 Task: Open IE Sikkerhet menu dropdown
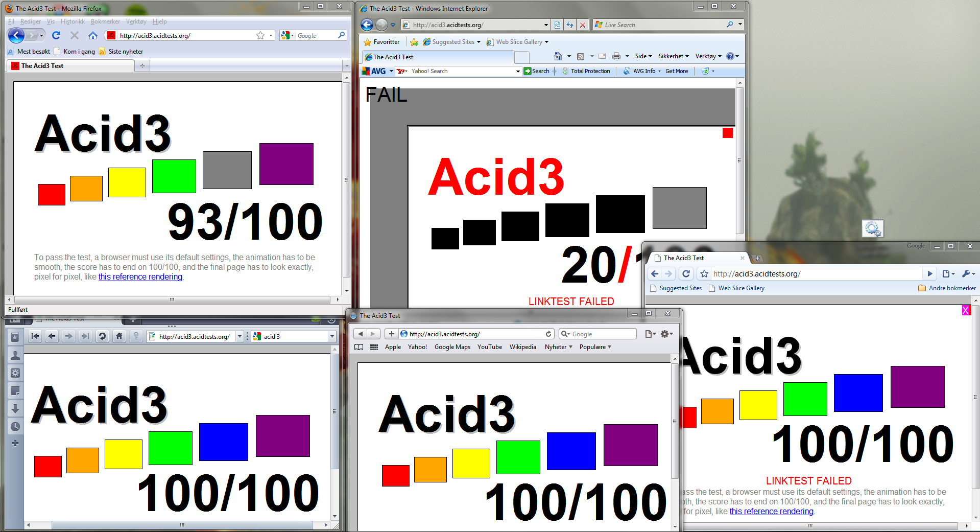click(x=674, y=56)
